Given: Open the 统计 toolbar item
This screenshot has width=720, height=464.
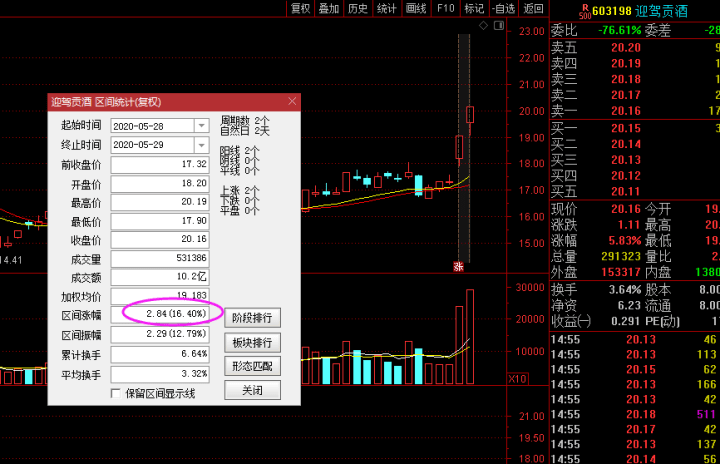Looking at the screenshot, I should click(x=387, y=8).
